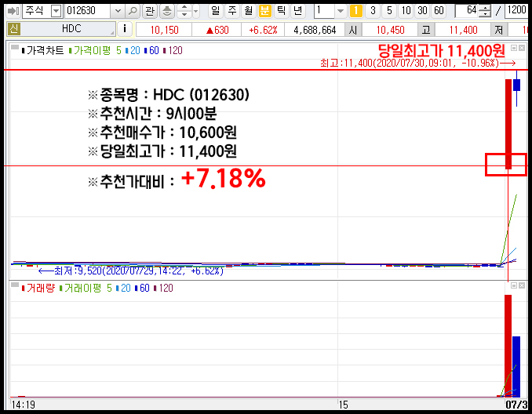Click the volume panel top-left menu icon
The height and width of the screenshot is (414, 532).
(15, 285)
